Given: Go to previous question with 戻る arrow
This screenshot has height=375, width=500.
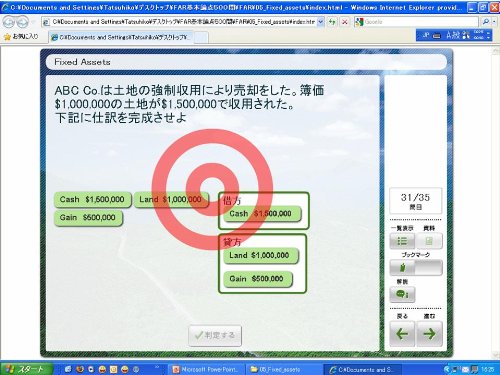Looking at the screenshot, I should tap(402, 334).
